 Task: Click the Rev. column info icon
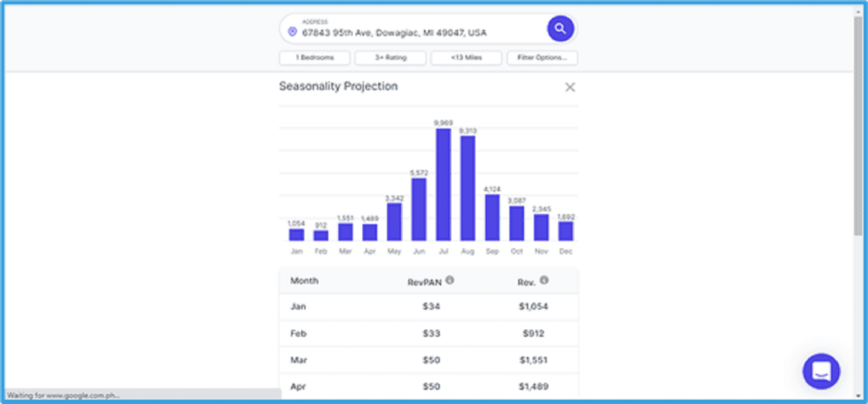point(544,280)
